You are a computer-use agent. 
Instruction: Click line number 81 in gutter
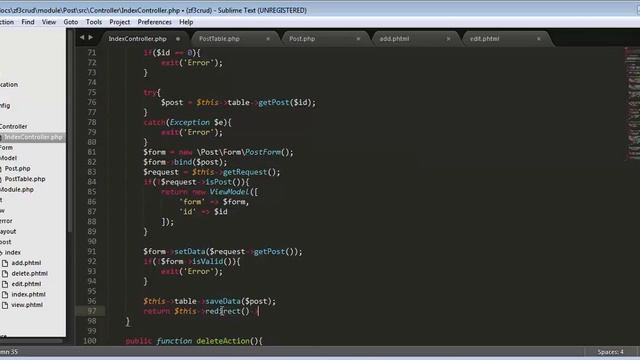coord(91,152)
